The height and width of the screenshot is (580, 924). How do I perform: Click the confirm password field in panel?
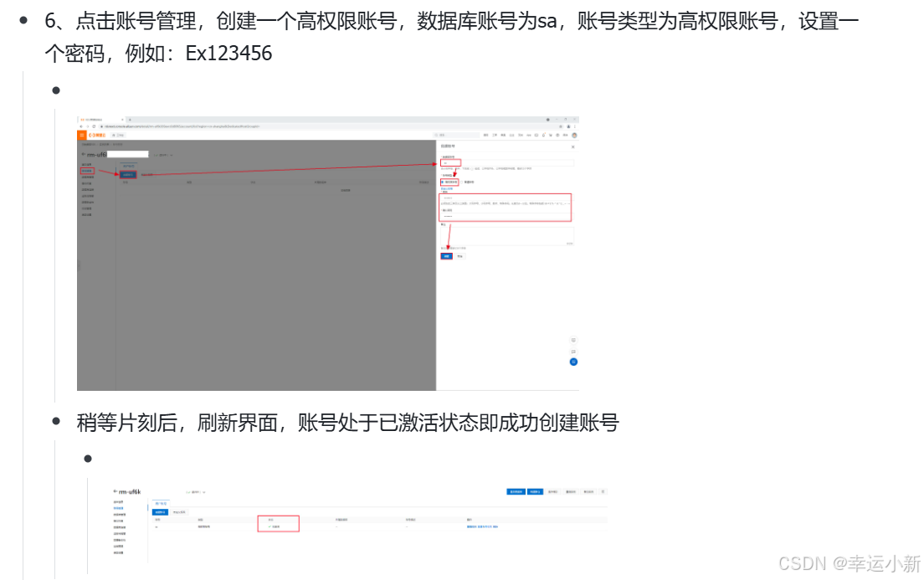(507, 216)
